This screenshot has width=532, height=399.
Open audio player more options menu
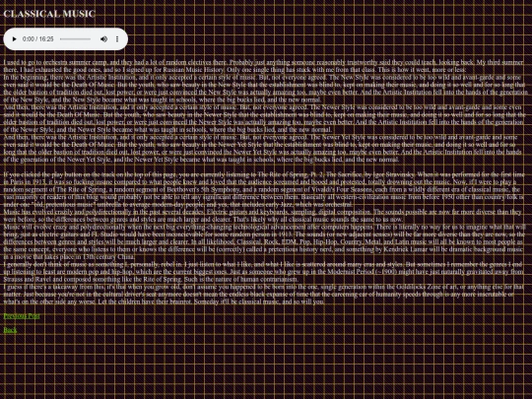[117, 39]
